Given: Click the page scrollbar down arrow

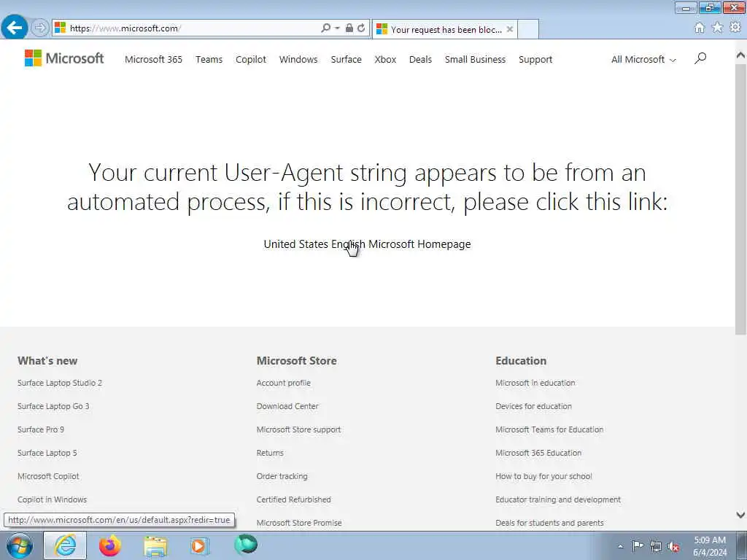Looking at the screenshot, I should coord(741,515).
